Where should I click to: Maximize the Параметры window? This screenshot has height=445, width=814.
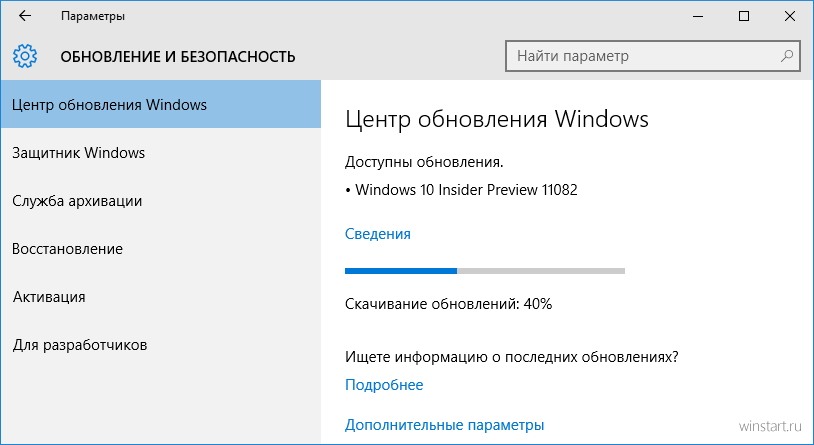(744, 16)
